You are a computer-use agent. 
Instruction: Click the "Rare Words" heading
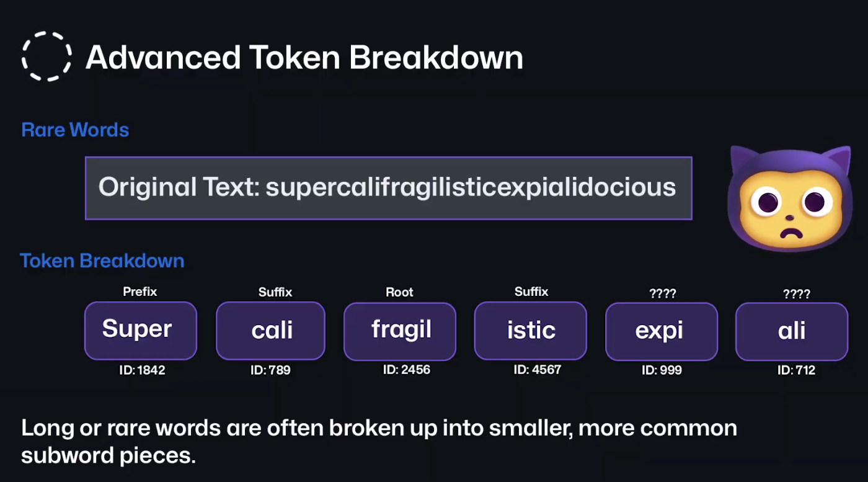pos(75,130)
